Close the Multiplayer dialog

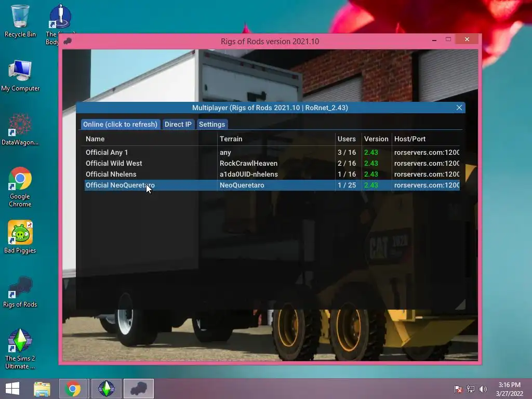coord(459,108)
